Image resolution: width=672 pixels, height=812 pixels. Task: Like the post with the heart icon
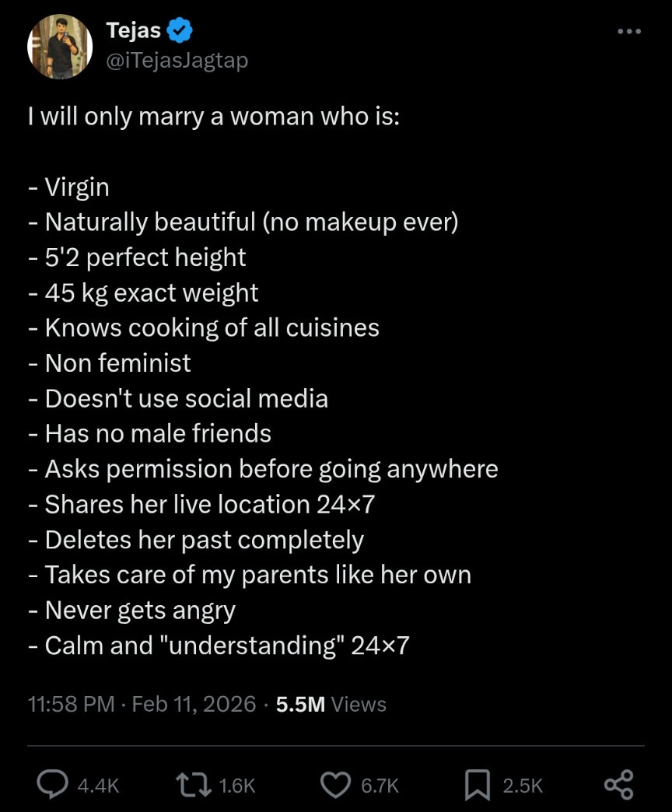click(x=336, y=785)
